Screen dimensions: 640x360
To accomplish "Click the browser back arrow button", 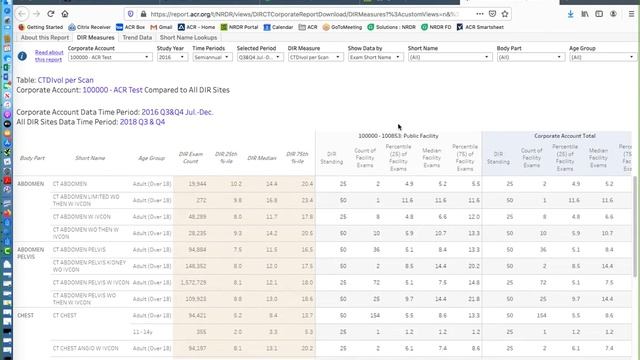I will [22, 14].
